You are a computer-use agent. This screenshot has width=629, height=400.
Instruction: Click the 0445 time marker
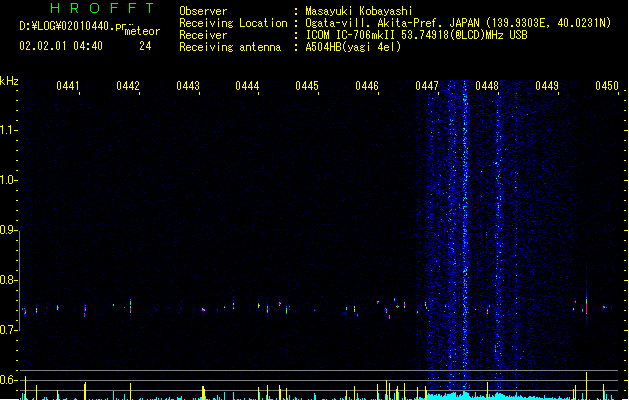[x=307, y=86]
